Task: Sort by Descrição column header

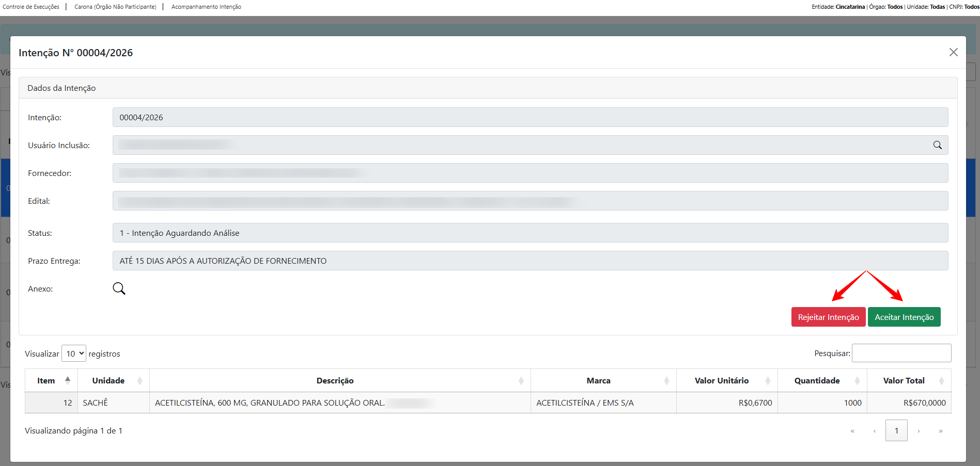Action: pos(335,380)
